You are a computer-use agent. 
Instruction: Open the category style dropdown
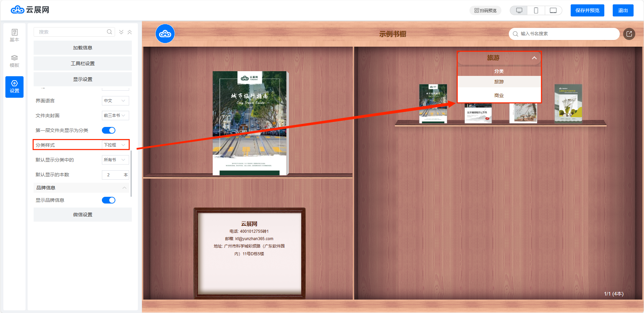[115, 145]
